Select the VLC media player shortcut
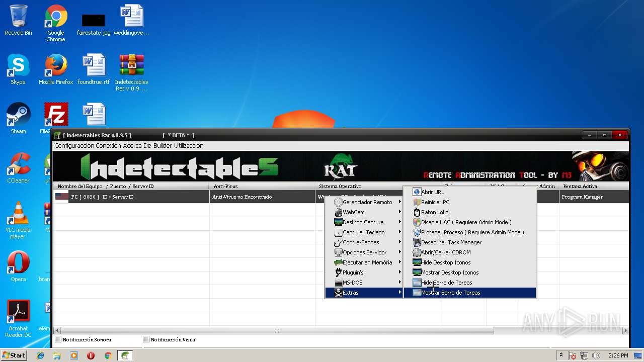Viewport: 644px width, 362px height. pos(18,220)
